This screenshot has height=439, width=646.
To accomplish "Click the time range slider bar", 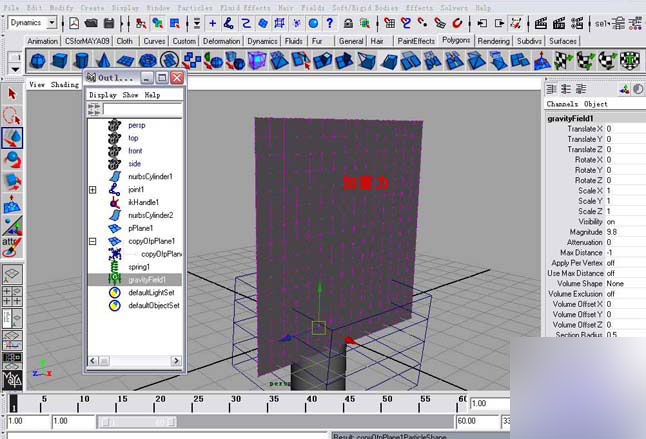I will (137, 422).
